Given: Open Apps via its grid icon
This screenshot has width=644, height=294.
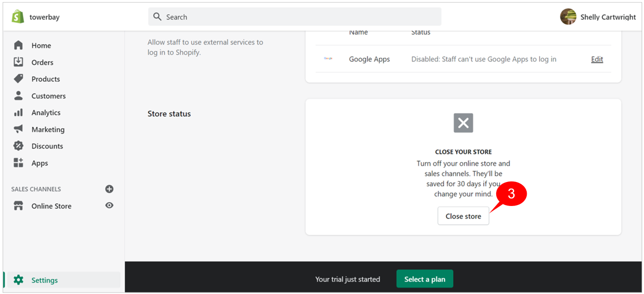Looking at the screenshot, I should coord(18,162).
